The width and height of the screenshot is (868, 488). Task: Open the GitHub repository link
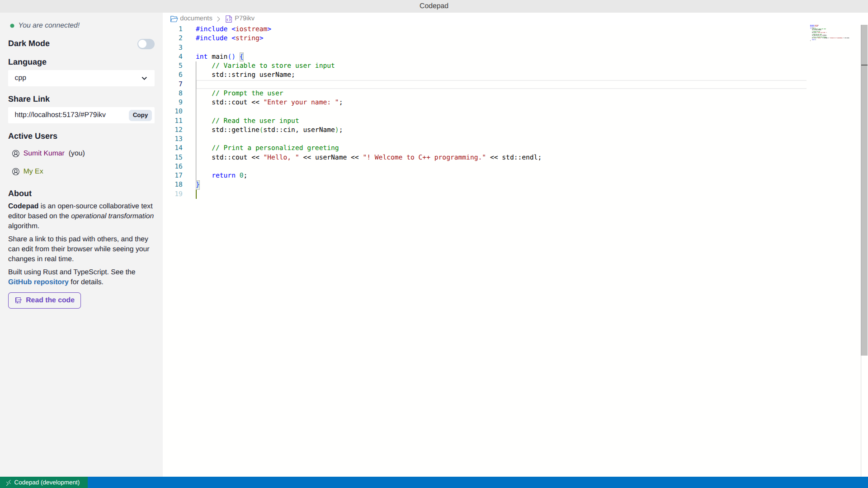pyautogui.click(x=38, y=282)
